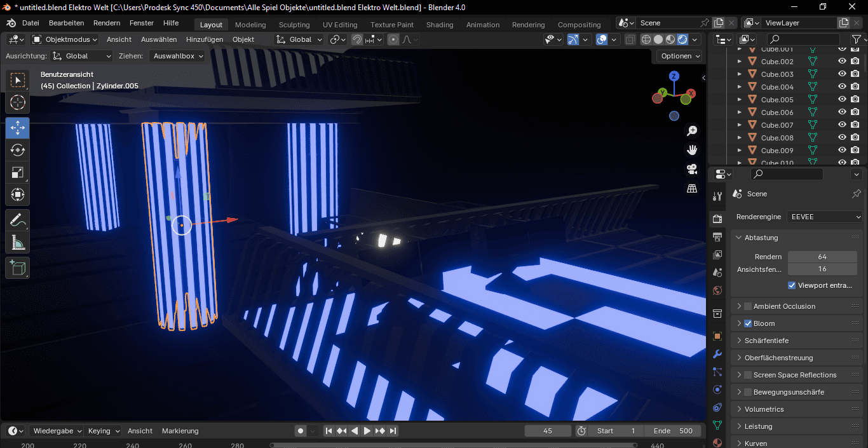Open the timeline Markierung menu
The width and height of the screenshot is (868, 448).
(180, 431)
